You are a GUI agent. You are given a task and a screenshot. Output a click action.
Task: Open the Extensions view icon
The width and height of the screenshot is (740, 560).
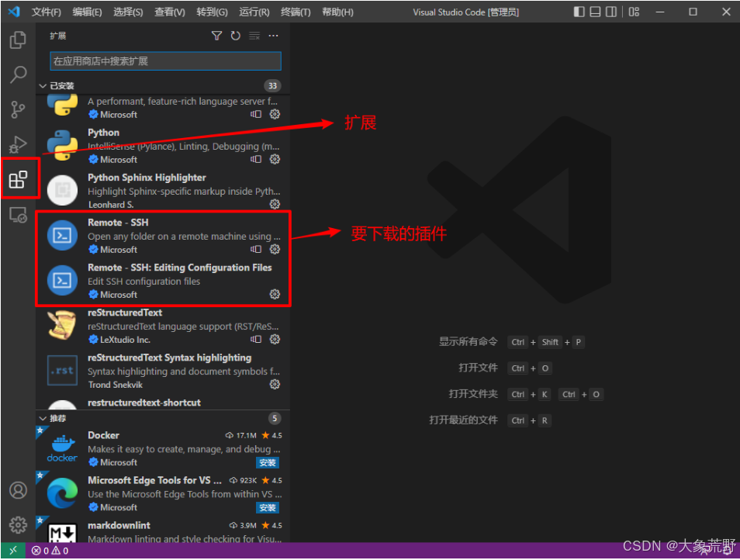click(18, 179)
